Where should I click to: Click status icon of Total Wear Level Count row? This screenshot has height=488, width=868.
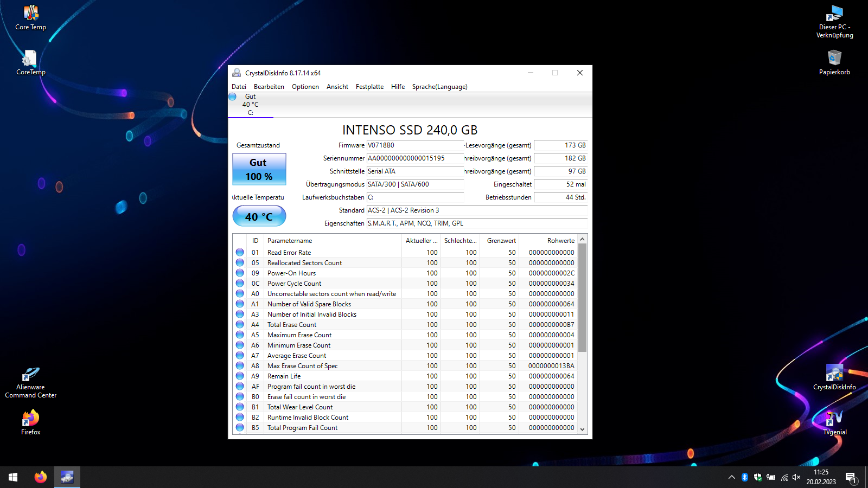point(240,407)
